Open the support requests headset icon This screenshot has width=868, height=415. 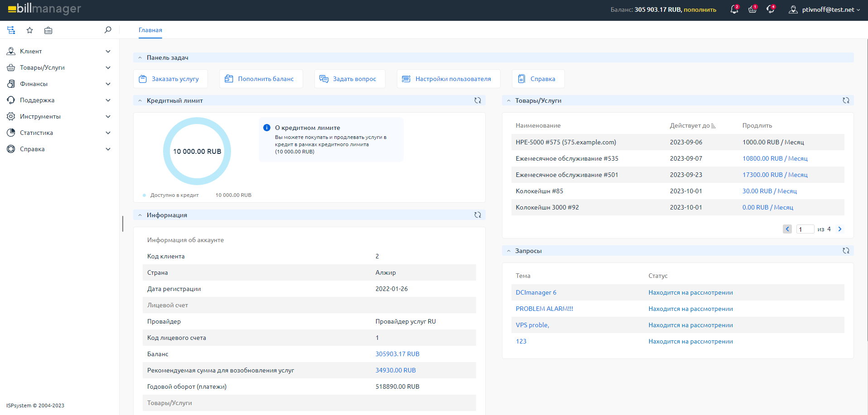771,10
